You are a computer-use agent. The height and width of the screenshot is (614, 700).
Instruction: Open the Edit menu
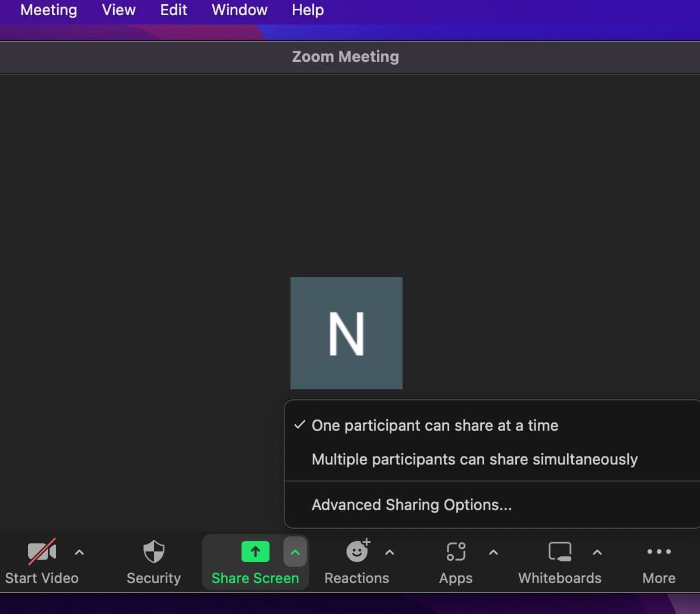[x=173, y=10]
